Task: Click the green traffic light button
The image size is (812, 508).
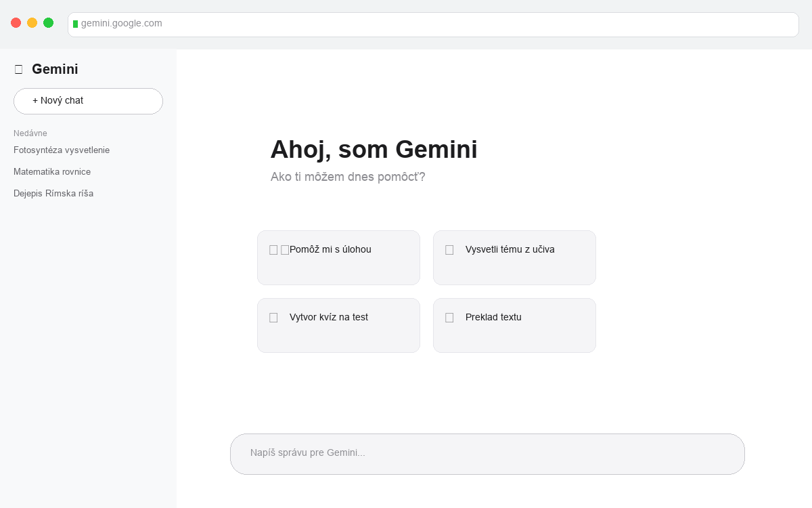Action: click(48, 22)
